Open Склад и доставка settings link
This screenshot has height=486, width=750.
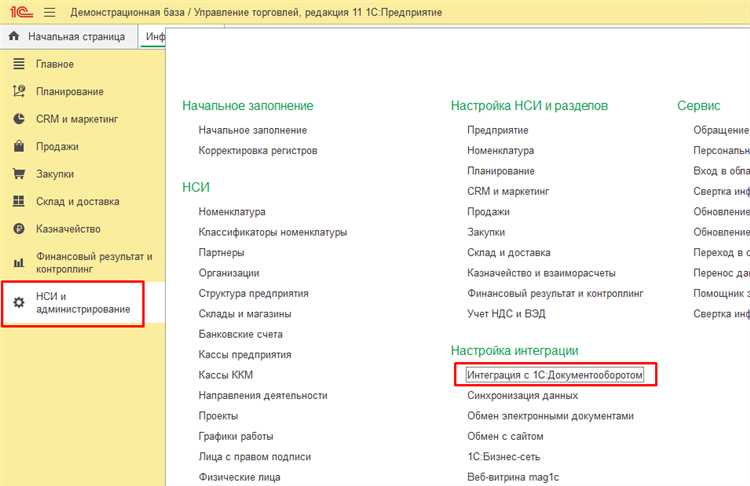pos(508,253)
